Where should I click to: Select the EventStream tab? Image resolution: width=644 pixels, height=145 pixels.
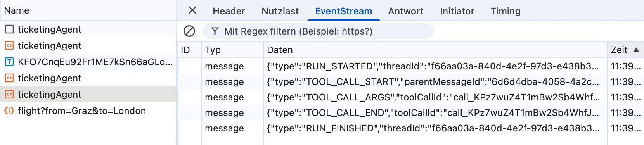pos(343,11)
